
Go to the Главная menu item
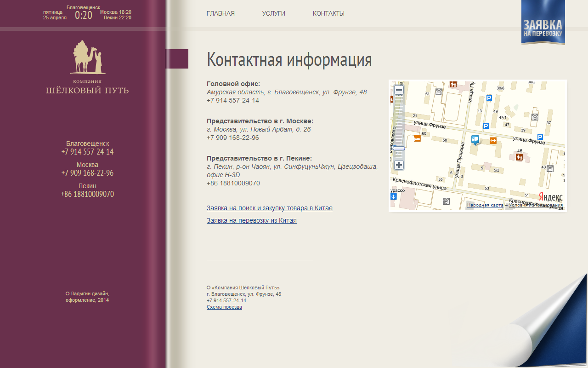(x=220, y=13)
